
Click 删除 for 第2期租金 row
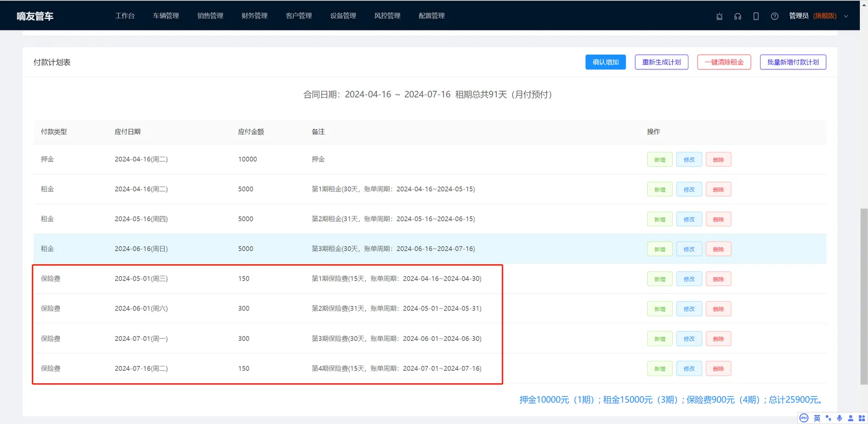(718, 219)
